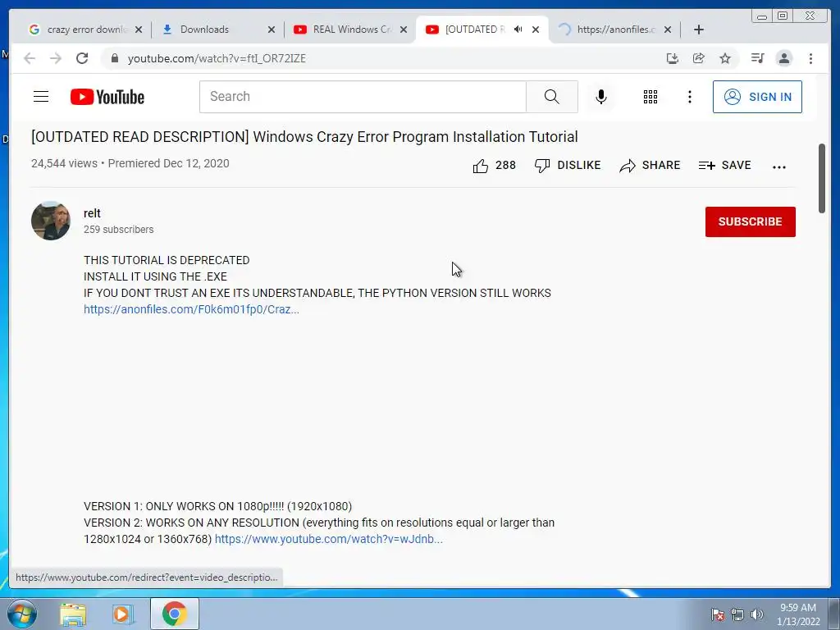Open YouTube settings three-dot menu beside Sign In
This screenshot has width=840, height=630.
click(x=689, y=97)
